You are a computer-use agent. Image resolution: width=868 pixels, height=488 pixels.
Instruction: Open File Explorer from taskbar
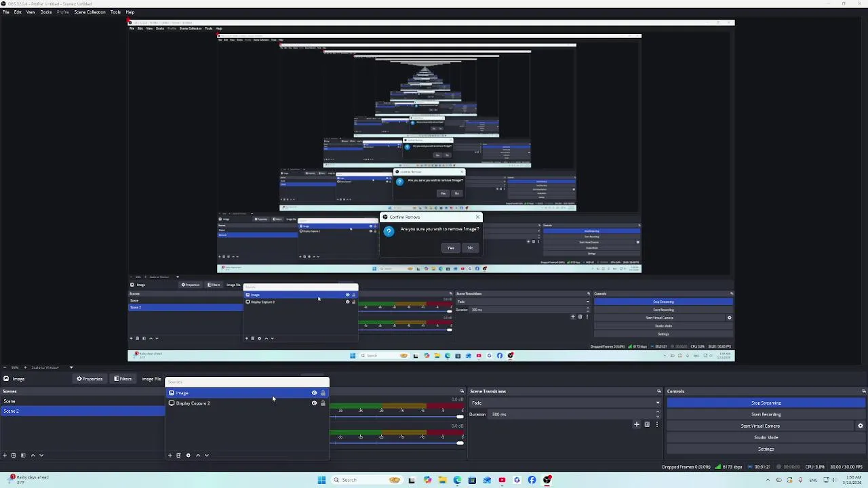pyautogui.click(x=442, y=480)
